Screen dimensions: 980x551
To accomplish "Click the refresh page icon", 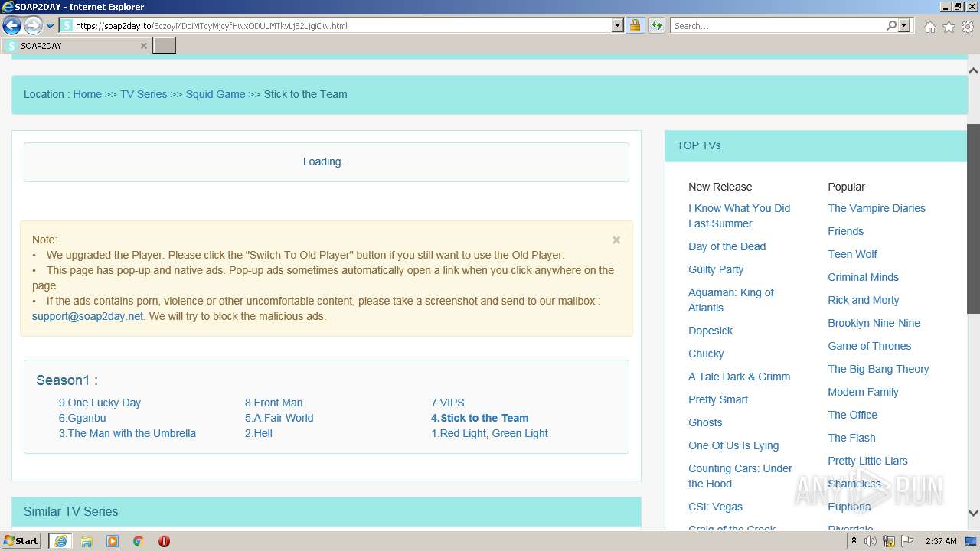I will click(656, 26).
